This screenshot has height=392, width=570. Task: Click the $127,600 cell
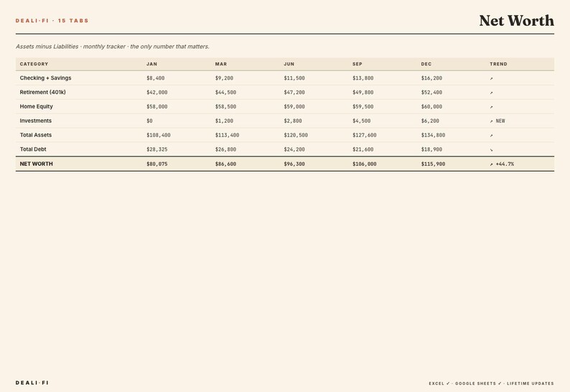(364, 135)
